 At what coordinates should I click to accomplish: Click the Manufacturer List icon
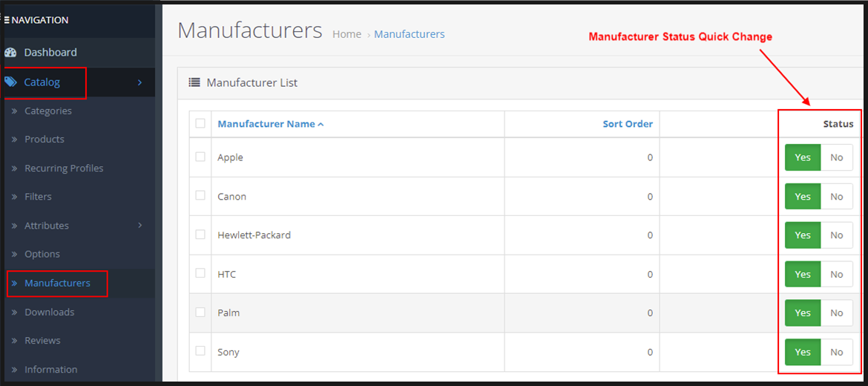194,82
